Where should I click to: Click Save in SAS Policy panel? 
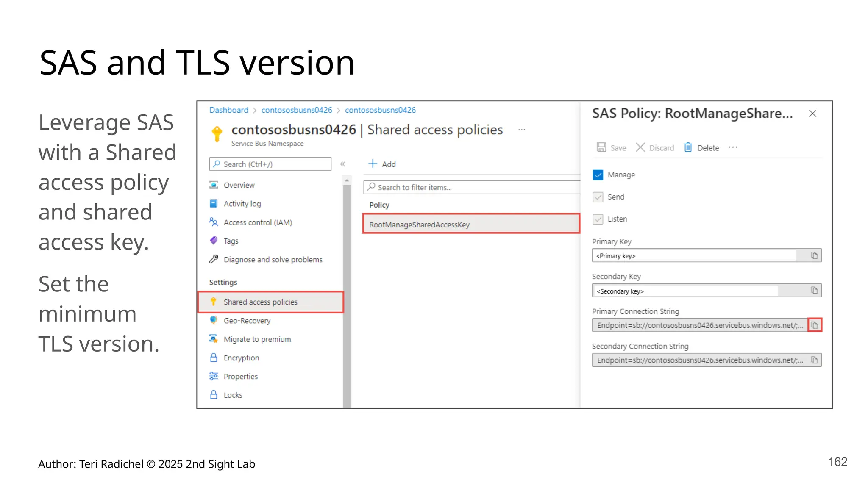click(612, 148)
